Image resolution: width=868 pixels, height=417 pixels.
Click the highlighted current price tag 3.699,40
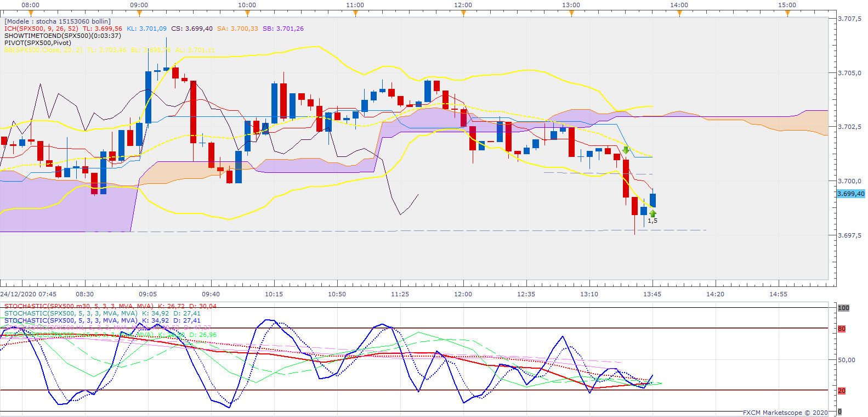[851, 194]
